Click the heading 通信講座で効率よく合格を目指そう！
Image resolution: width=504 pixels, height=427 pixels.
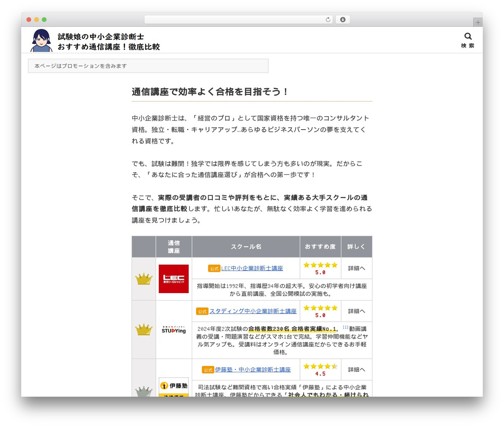coord(210,92)
